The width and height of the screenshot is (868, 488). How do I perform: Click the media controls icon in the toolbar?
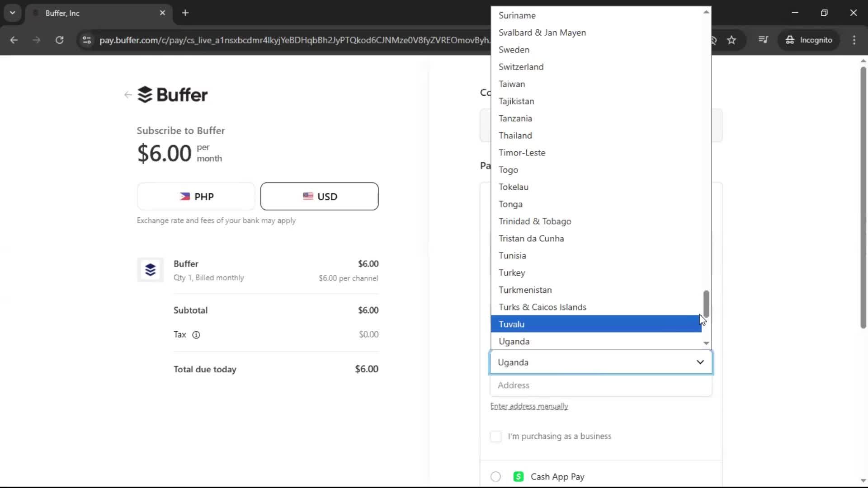click(x=763, y=40)
